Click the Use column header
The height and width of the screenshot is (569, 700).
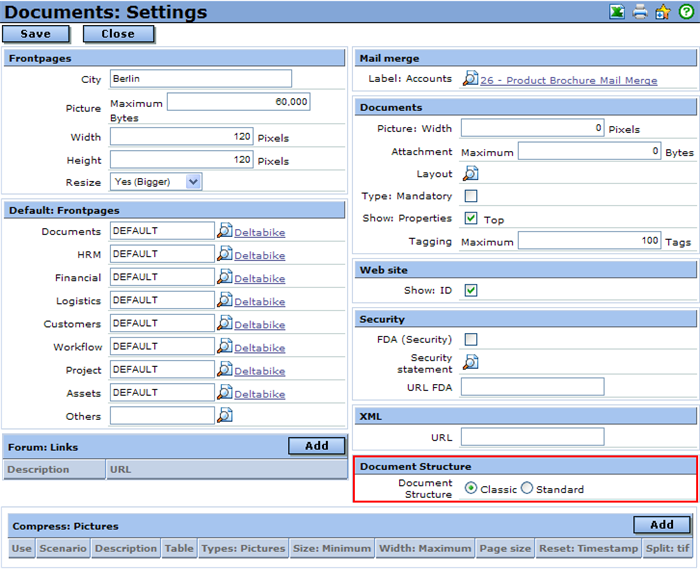pos(21,548)
